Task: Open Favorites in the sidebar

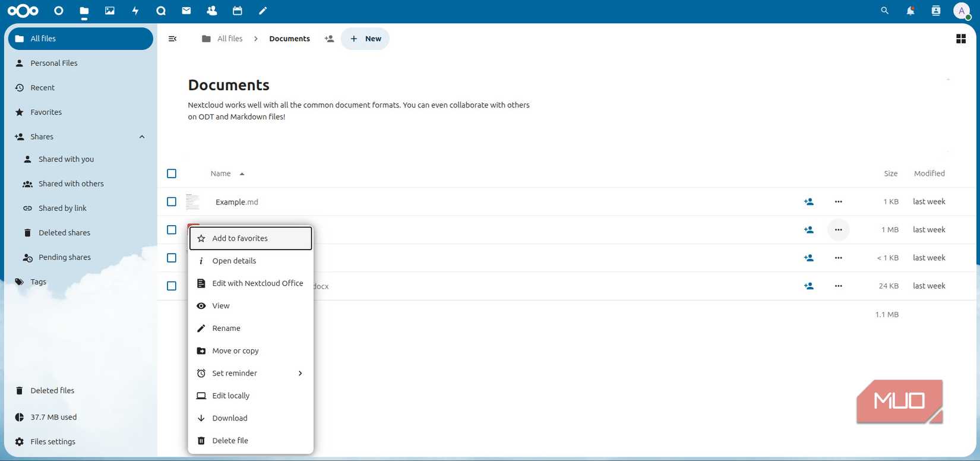Action: [x=81, y=112]
